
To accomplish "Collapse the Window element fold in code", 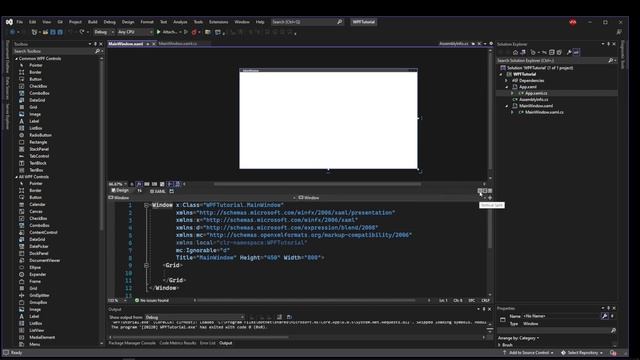I will tap(146, 205).
